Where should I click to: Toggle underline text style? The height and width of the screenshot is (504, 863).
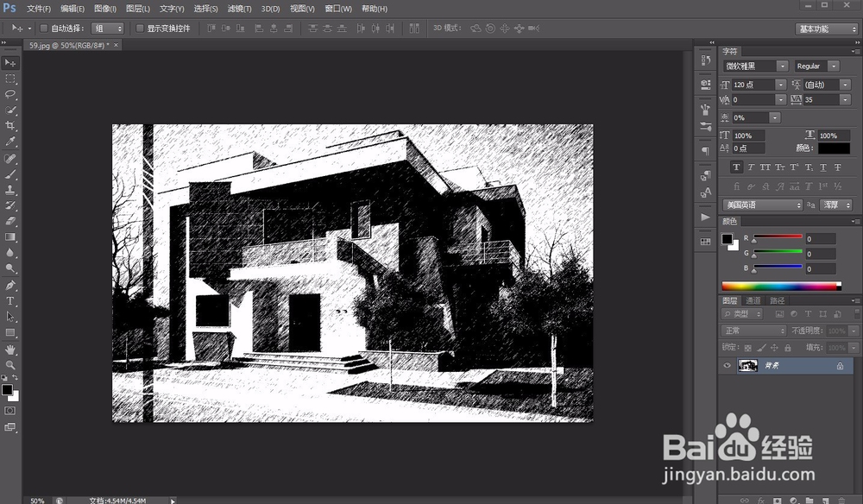pos(823,167)
